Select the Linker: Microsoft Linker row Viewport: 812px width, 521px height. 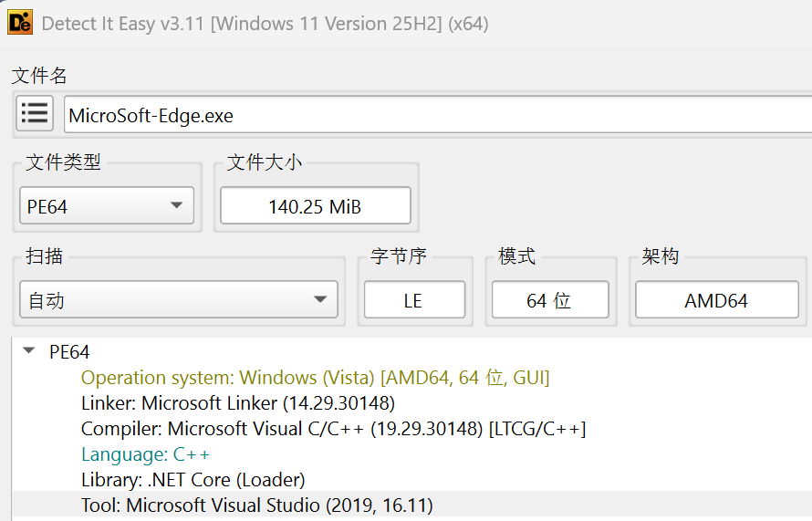pos(237,402)
